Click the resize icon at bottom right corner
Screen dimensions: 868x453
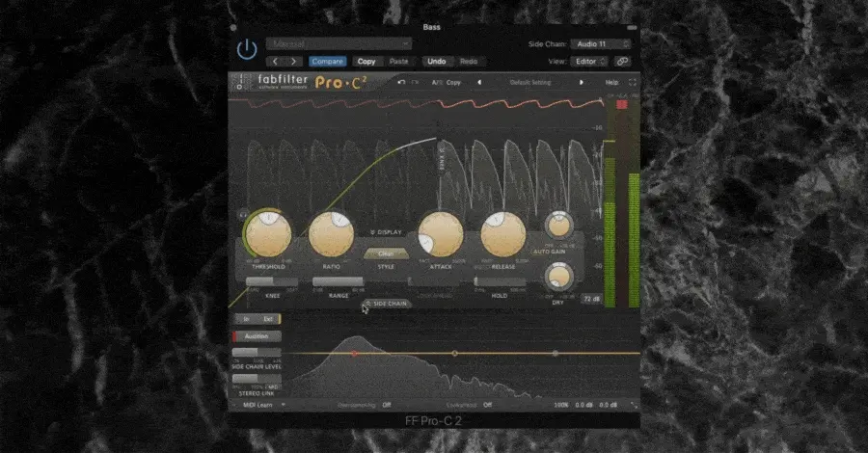click(634, 406)
